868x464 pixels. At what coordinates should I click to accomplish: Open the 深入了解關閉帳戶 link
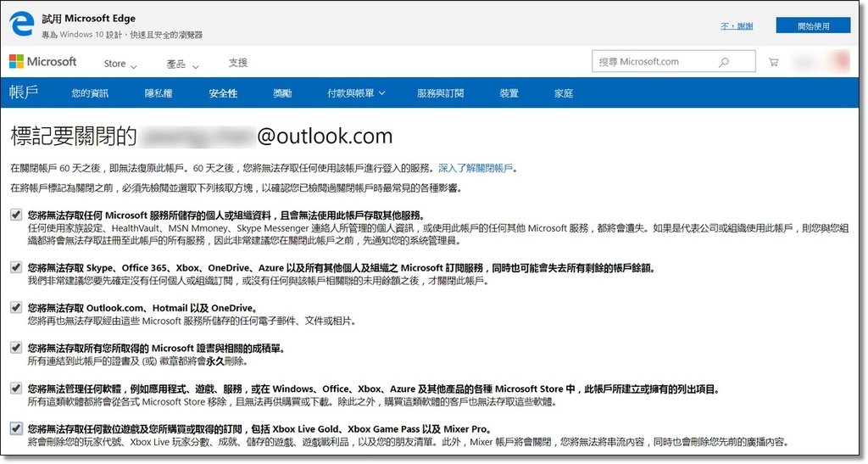(x=476, y=168)
